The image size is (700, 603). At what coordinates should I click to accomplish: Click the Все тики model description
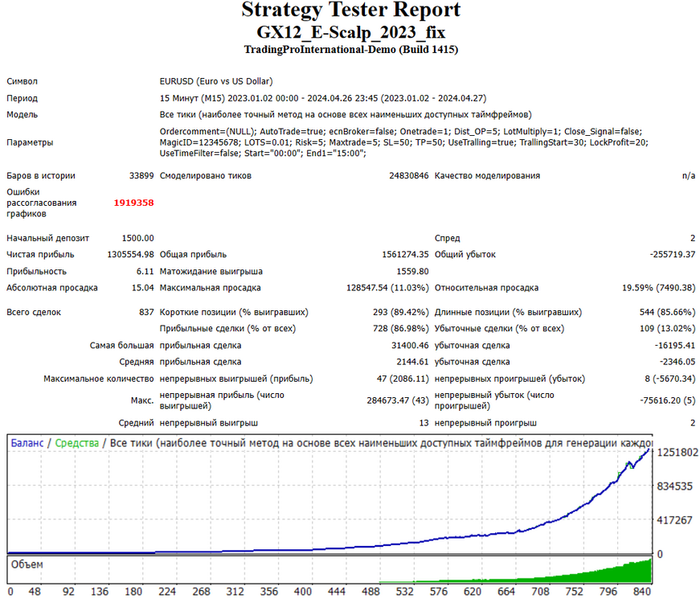click(346, 115)
